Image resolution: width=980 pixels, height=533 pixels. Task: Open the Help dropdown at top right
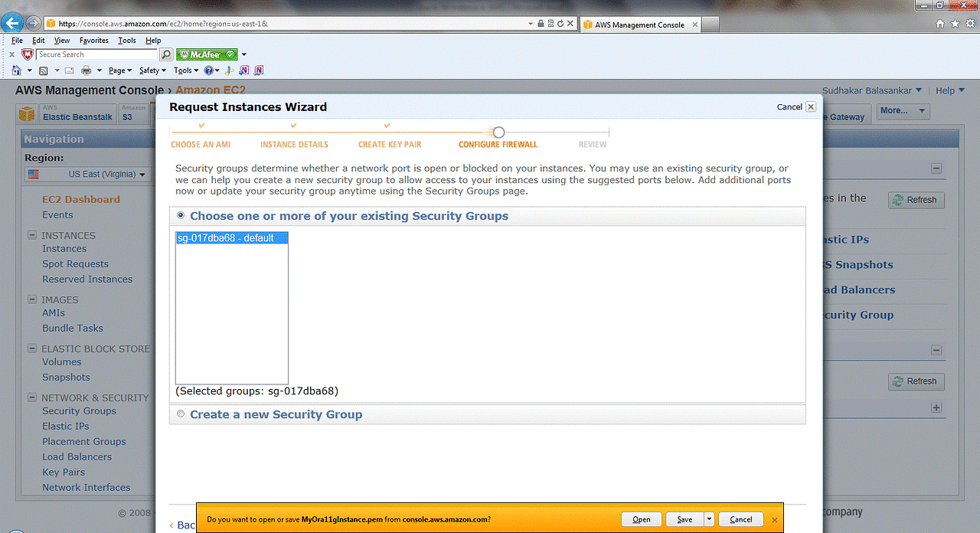950,90
